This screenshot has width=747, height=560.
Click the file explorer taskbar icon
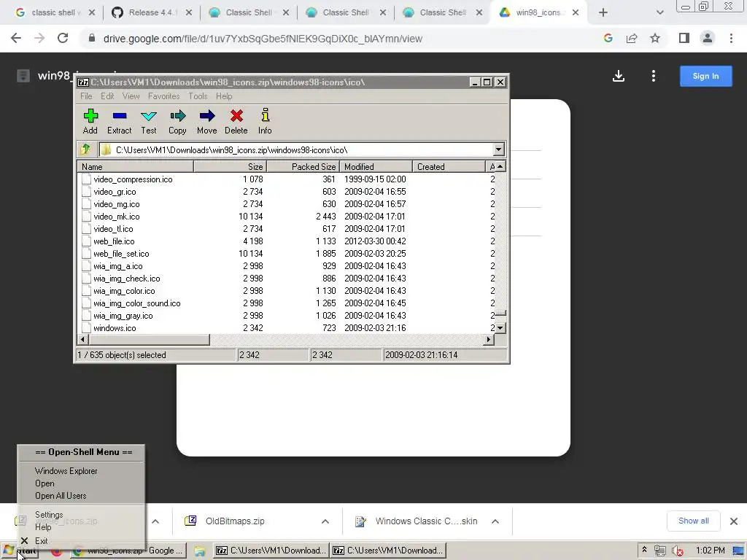200,551
